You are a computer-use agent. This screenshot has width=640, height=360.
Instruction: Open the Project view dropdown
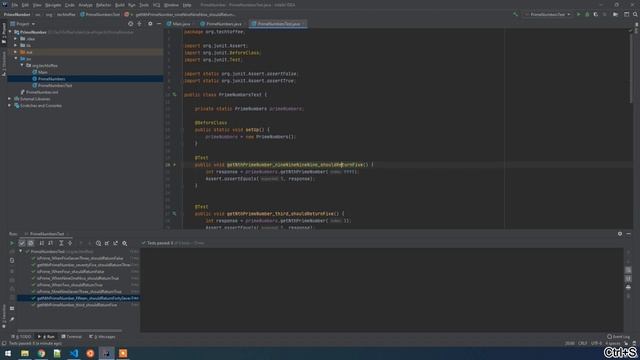(23, 24)
